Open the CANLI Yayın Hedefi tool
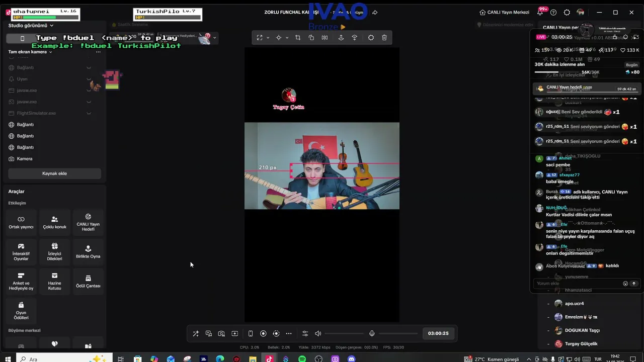The image size is (644, 362). 88,222
